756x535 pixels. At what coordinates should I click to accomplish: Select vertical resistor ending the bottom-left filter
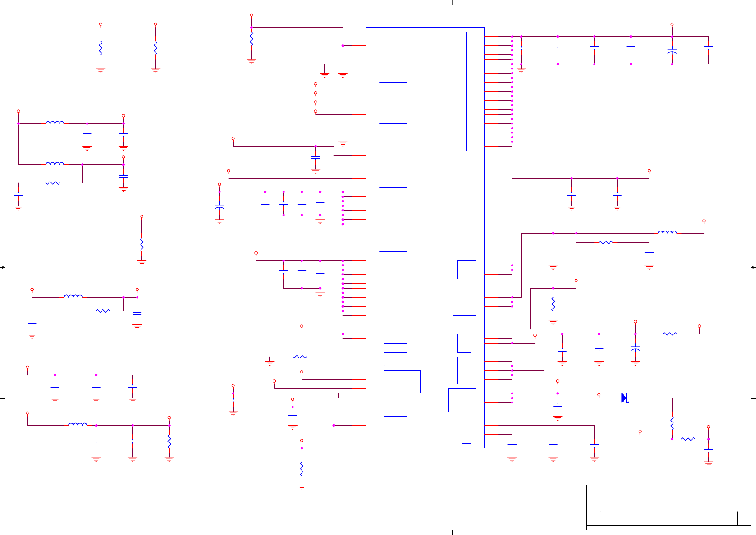pyautogui.click(x=169, y=442)
